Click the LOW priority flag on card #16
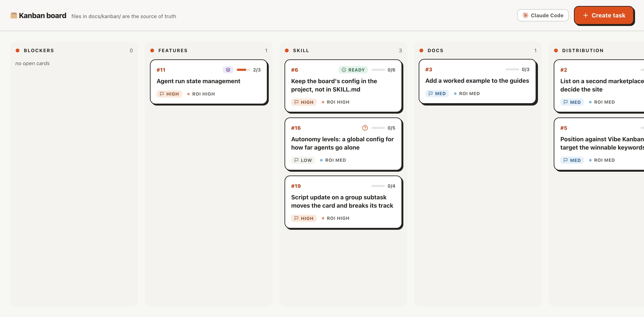 303,160
